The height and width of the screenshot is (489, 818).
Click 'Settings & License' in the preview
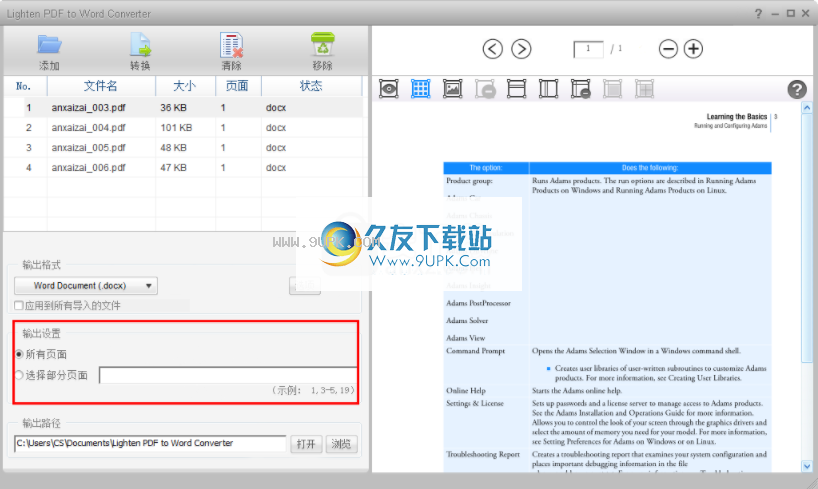click(x=475, y=403)
